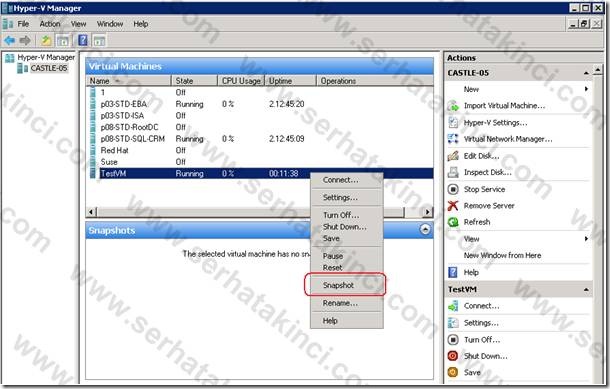Sort the list by Name column header
The image size is (610, 389).
[129, 81]
